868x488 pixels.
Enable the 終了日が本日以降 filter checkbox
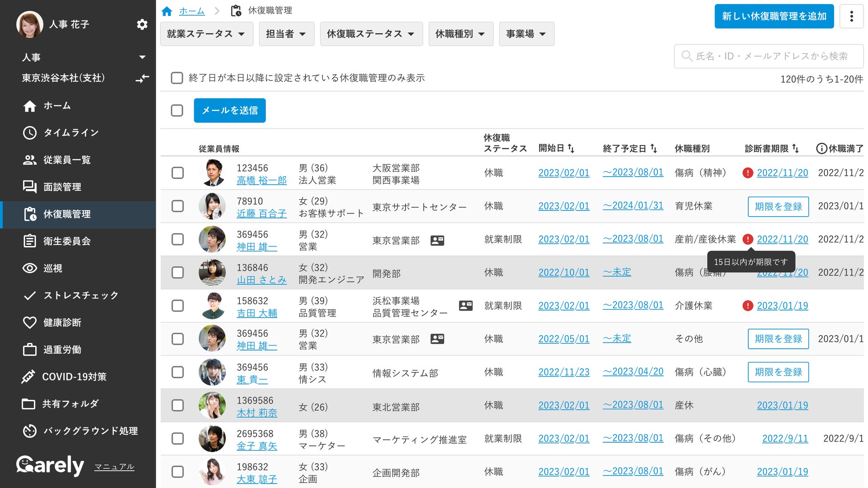[177, 78]
